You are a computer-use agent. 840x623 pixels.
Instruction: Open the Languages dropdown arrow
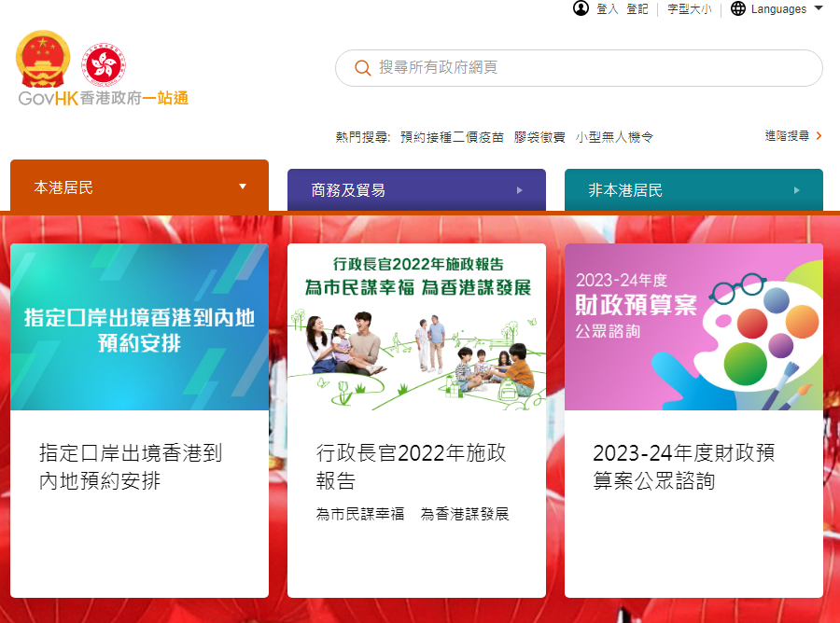(x=818, y=8)
